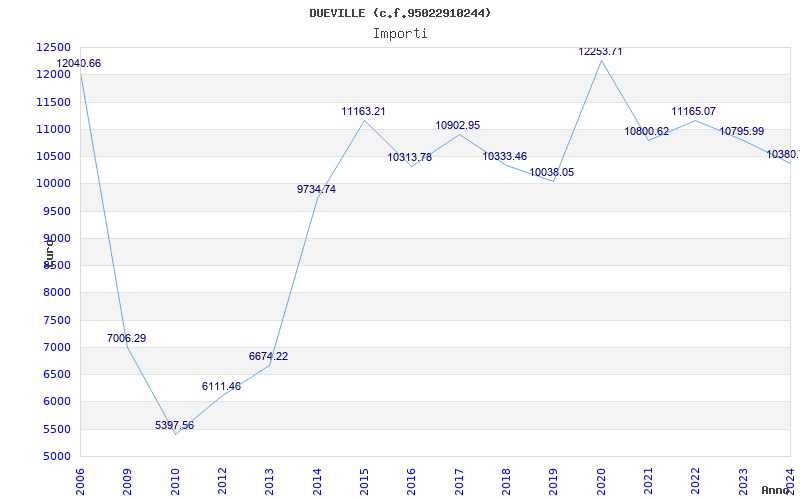
Task: Click the y-axis value 11000
Action: (53, 129)
